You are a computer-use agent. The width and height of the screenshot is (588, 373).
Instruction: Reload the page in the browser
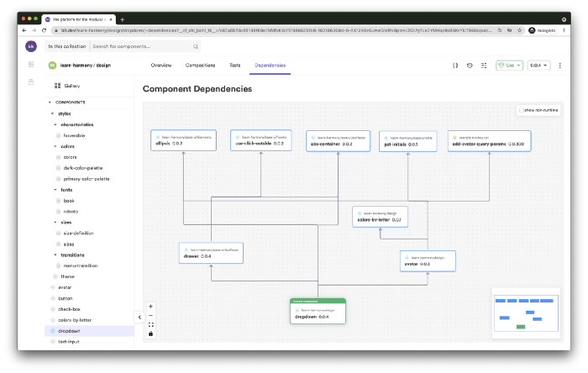[x=44, y=30]
